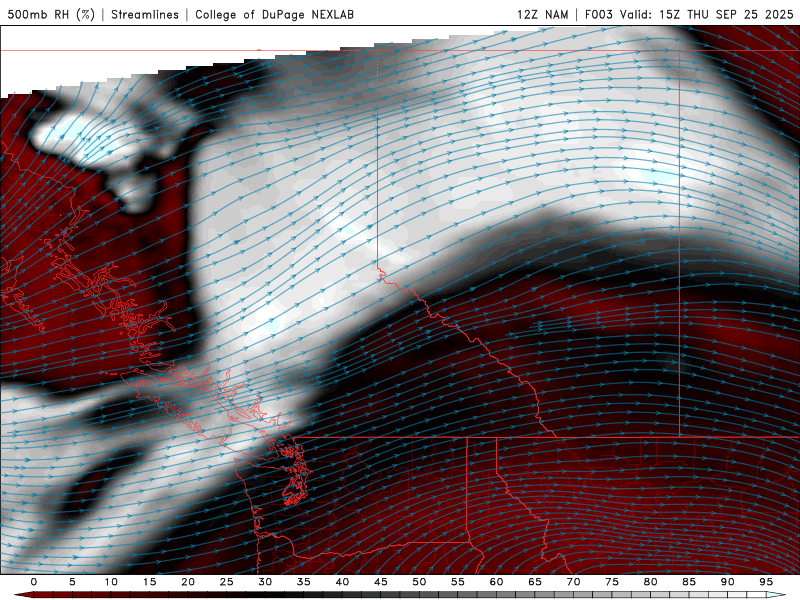Click the colorbar label "90"
The height and width of the screenshot is (600, 800).
[x=727, y=582]
